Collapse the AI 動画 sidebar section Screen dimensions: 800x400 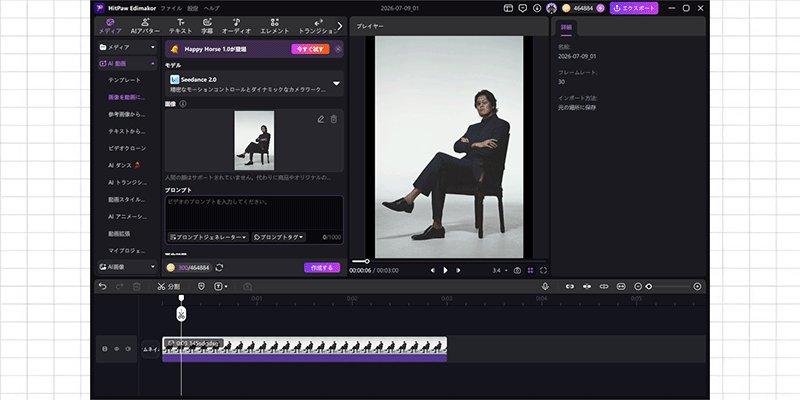tap(128, 64)
